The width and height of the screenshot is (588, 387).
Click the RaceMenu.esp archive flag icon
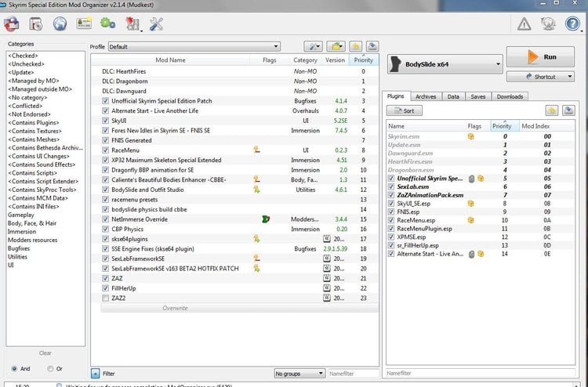(470, 220)
